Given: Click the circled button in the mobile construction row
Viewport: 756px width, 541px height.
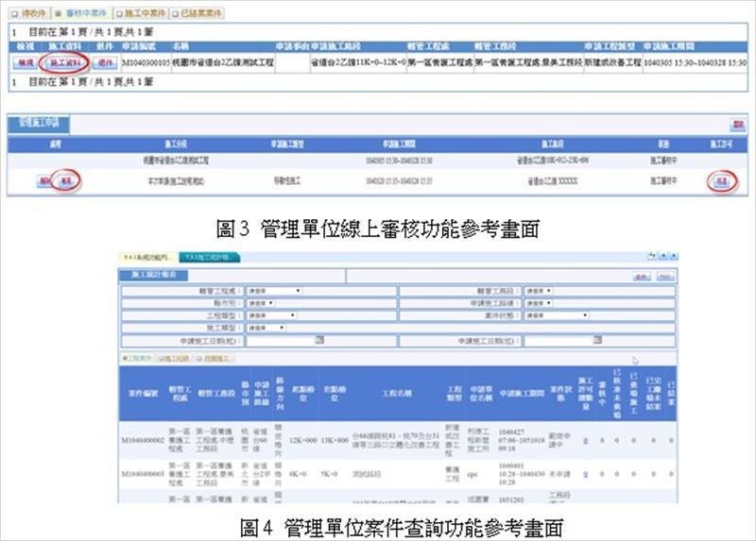Looking at the screenshot, I should (x=66, y=181).
